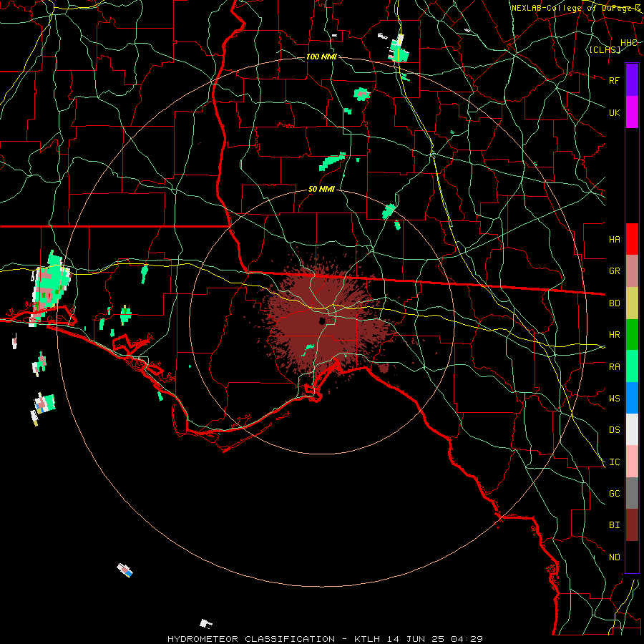Click the "HA" legend label
This screenshot has height=644, width=644.
point(615,239)
